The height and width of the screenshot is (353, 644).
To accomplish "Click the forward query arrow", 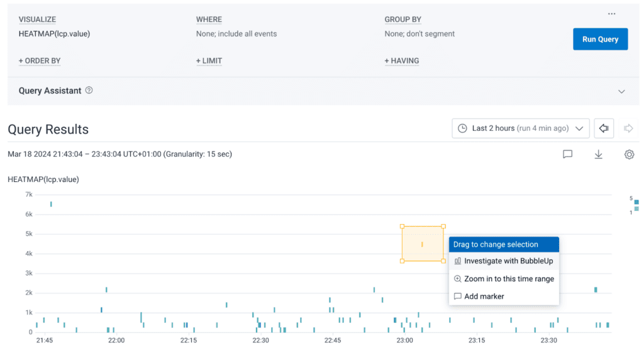I will 628,128.
